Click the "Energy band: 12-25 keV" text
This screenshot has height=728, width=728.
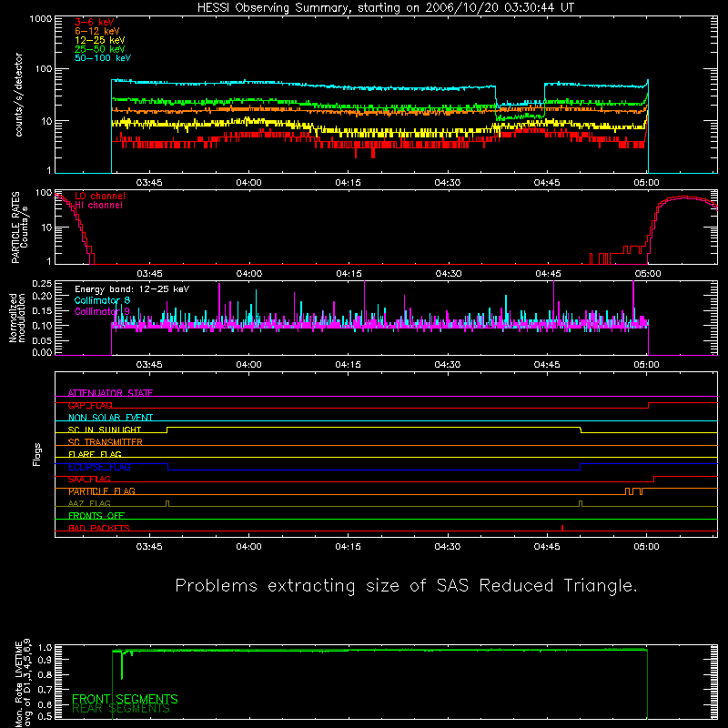(132, 289)
